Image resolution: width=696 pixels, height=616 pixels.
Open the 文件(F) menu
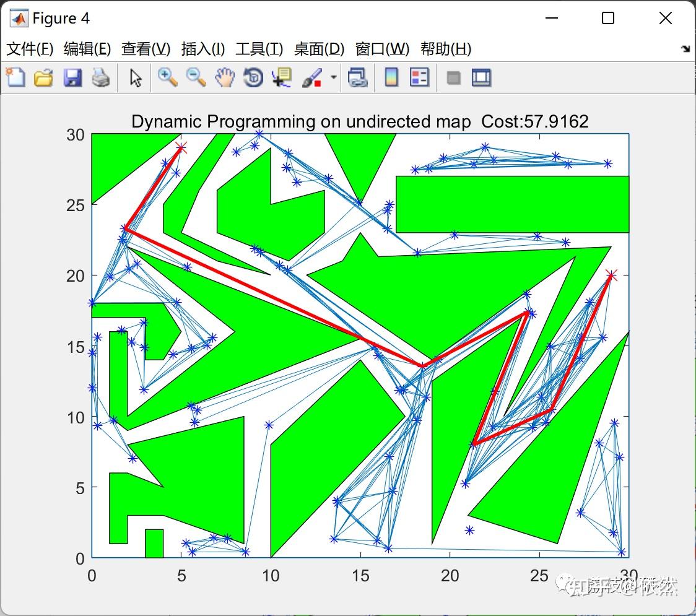pyautogui.click(x=30, y=49)
